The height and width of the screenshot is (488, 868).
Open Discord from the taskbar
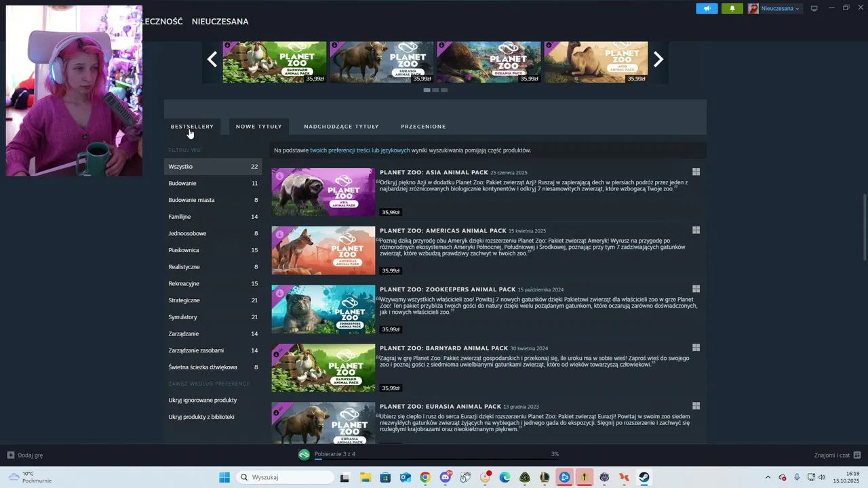coord(445,477)
